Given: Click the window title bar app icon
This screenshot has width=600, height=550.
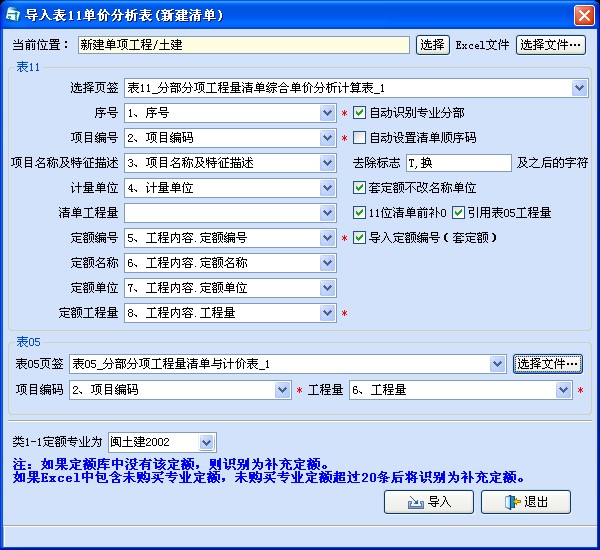Looking at the screenshot, I should pos(13,15).
